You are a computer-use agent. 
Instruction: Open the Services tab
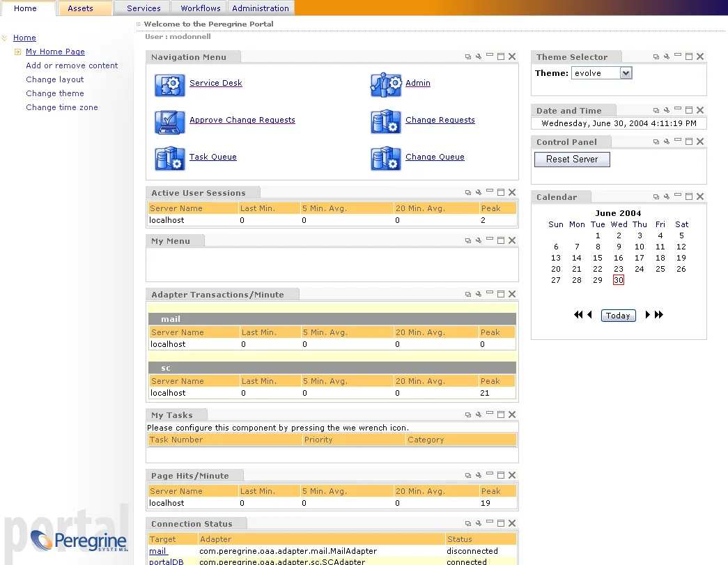coord(144,8)
